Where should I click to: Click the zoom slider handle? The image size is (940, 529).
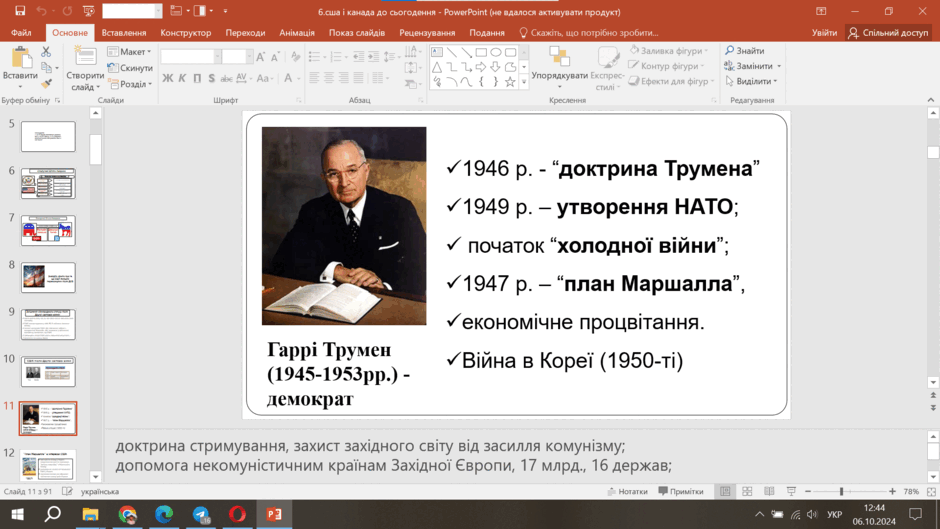(841, 491)
